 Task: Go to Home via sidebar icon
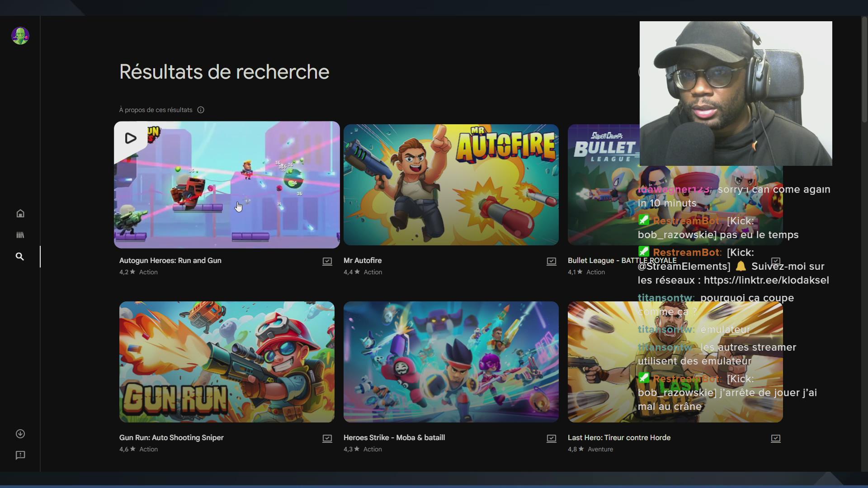click(x=20, y=213)
